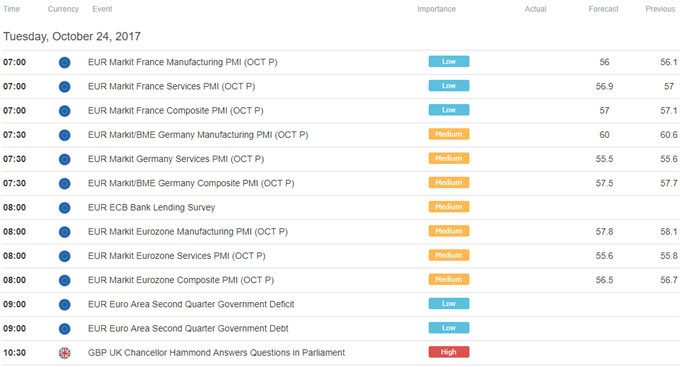Click the Low badge for France Composite PMI
Screen dimensions: 680x367
coord(449,110)
